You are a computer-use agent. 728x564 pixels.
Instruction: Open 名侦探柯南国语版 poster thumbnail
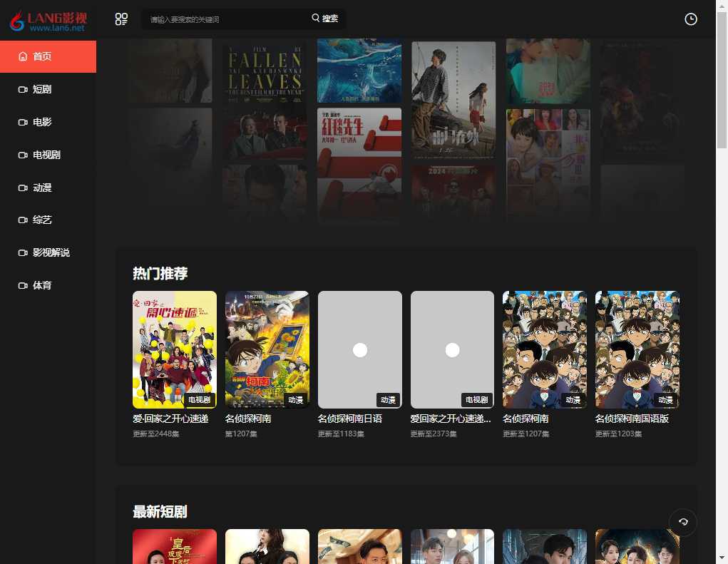(637, 349)
